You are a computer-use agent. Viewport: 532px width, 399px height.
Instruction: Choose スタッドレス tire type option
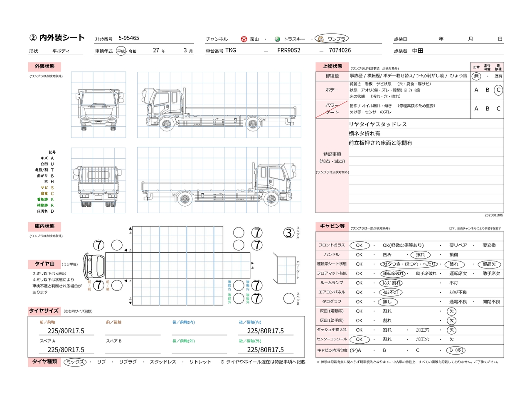[163, 362]
